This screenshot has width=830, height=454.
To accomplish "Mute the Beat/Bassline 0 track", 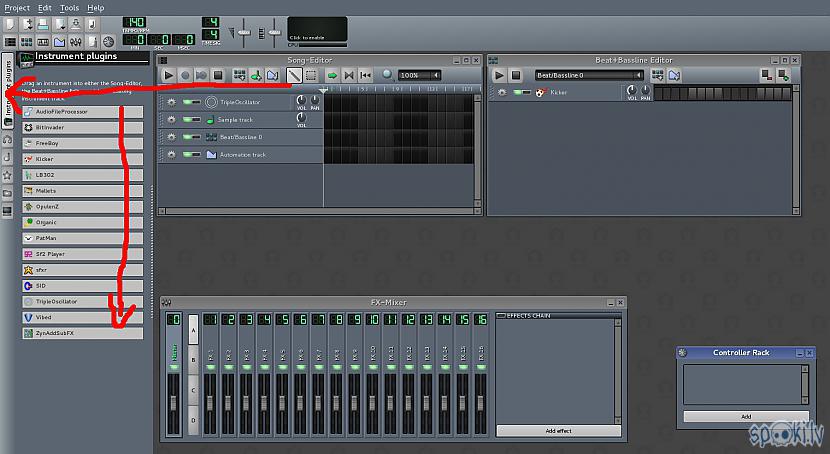I will pos(187,137).
